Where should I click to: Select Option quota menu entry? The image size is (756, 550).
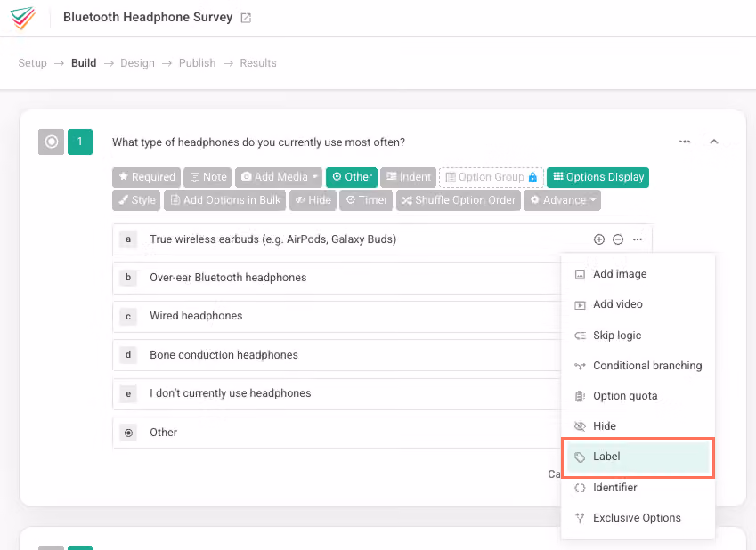638,396
